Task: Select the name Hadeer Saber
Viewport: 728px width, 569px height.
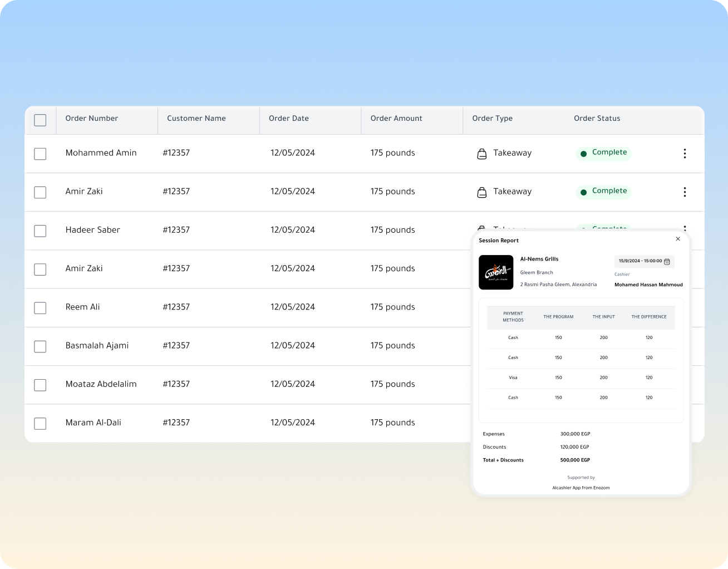Action: [x=93, y=230]
